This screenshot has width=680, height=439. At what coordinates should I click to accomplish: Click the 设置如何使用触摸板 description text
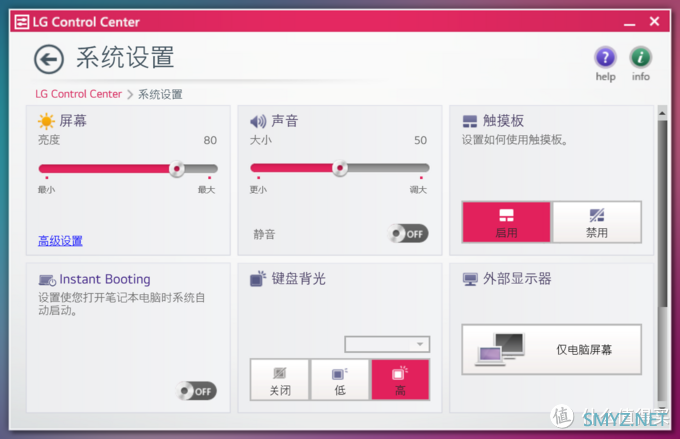(x=515, y=140)
